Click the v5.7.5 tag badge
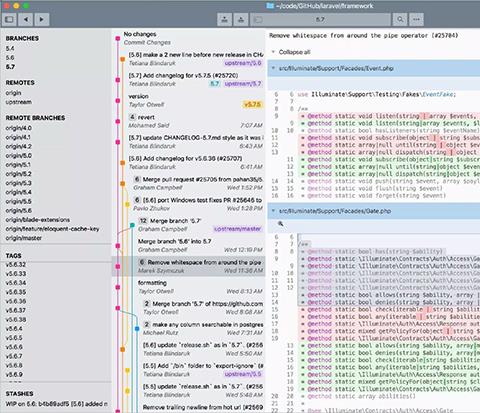The height and width of the screenshot is (413, 480). coord(252,105)
